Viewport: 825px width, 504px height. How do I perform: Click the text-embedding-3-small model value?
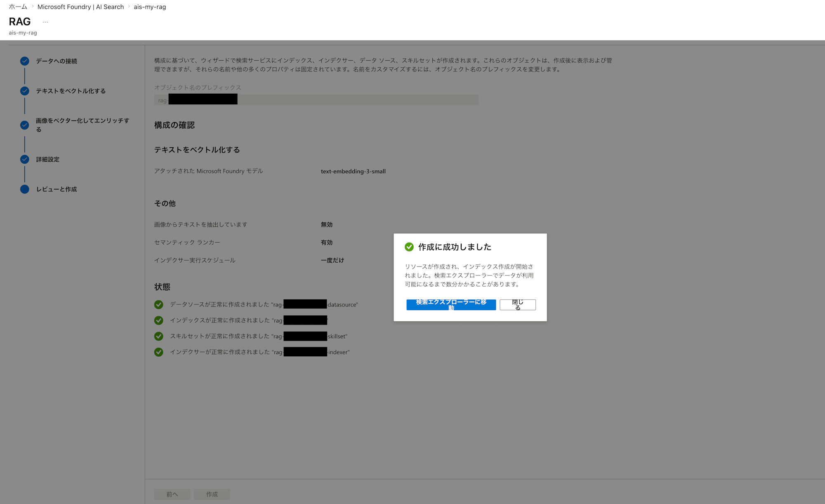pyautogui.click(x=353, y=171)
